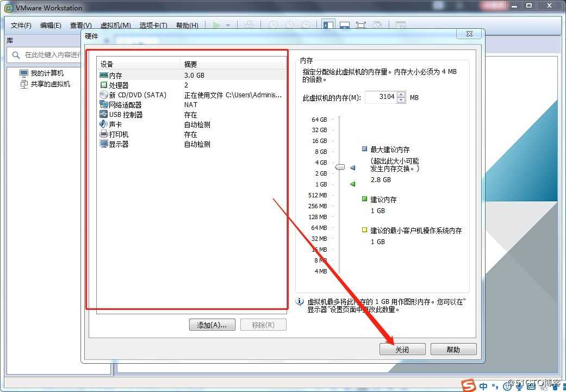Click the library search magnifier icon
This screenshot has height=392, width=566.
click(16, 55)
